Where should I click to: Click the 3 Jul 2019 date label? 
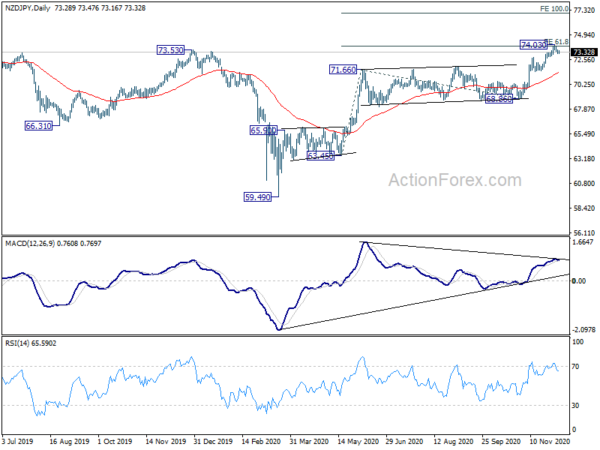click(x=17, y=441)
